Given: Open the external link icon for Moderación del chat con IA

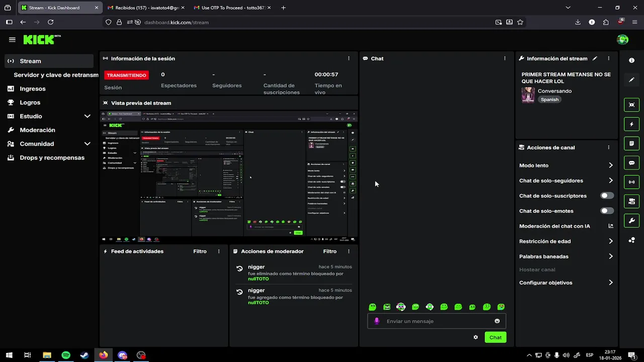Looking at the screenshot, I should tap(611, 226).
